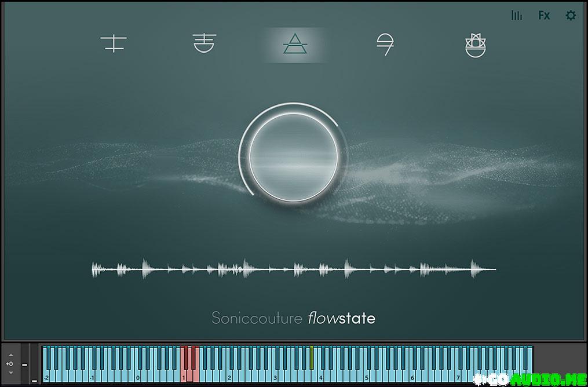The height and width of the screenshot is (387, 588).
Task: Click the Soniccouture flowstate logo text
Action: [x=293, y=318]
